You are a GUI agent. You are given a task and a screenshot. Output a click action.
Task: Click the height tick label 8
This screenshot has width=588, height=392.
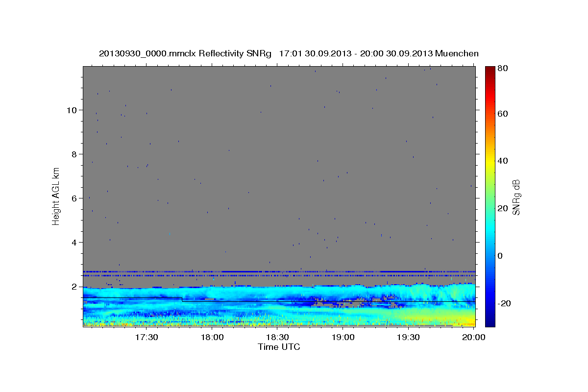(x=74, y=154)
